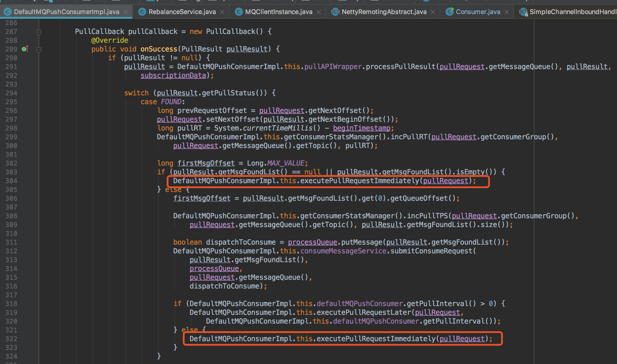
Task: Click executePullRequestImmediately call on line 304
Action: (x=359, y=181)
